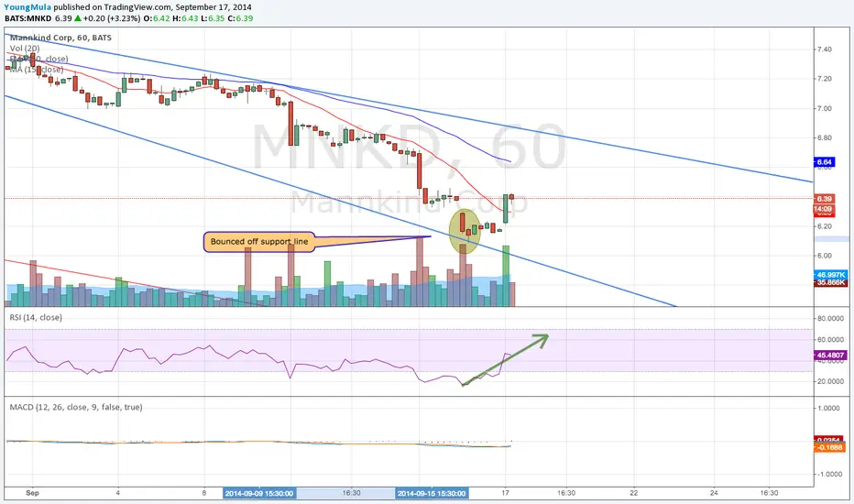This screenshot has height=504, width=854.
Task: Click the YoungMula author name
Action: pyautogui.click(x=27, y=7)
